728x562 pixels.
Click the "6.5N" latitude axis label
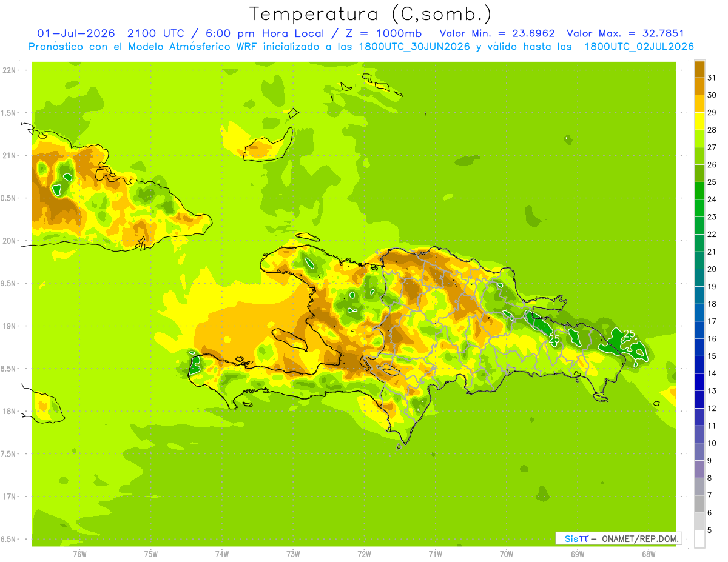pos(9,539)
